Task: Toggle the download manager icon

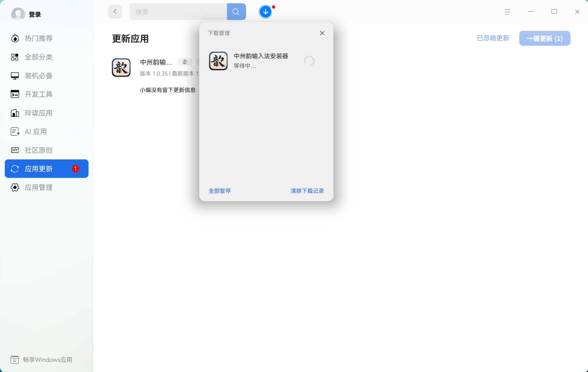Action: (x=266, y=12)
